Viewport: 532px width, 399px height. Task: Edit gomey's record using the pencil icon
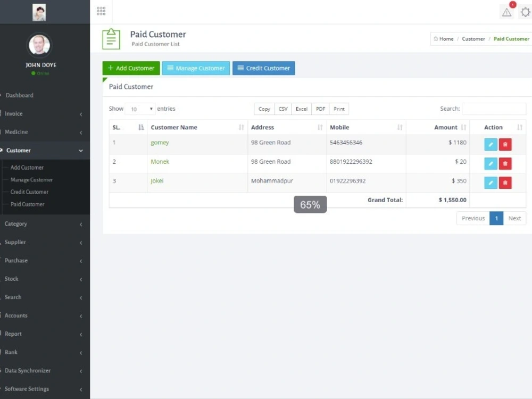tap(490, 144)
